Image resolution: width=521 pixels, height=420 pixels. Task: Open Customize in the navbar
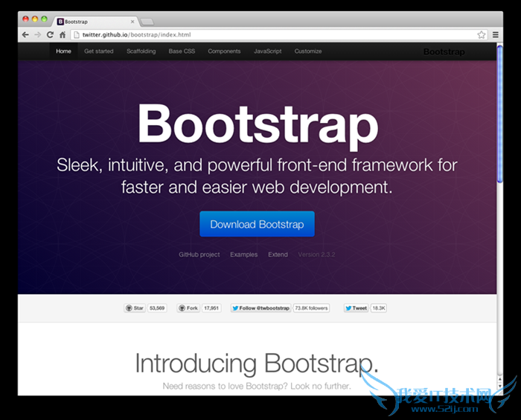tap(308, 51)
